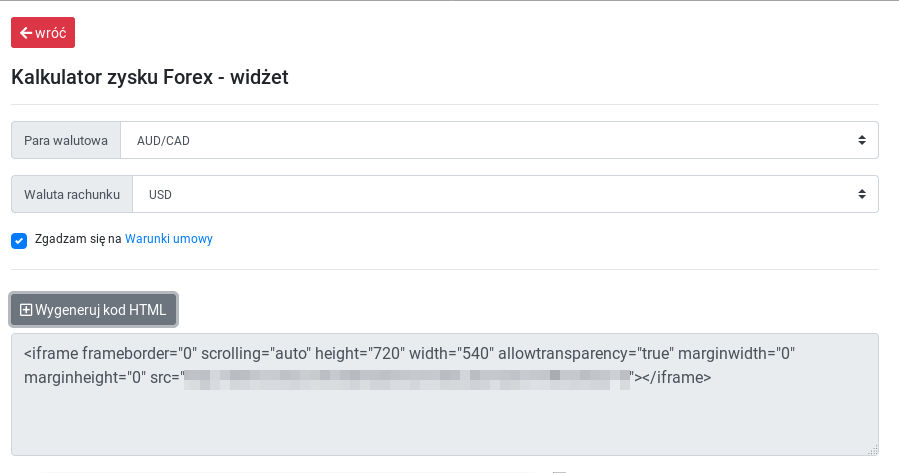This screenshot has height=473, width=899.
Task: Click the left arrow icon in wróć
Action: tap(26, 33)
